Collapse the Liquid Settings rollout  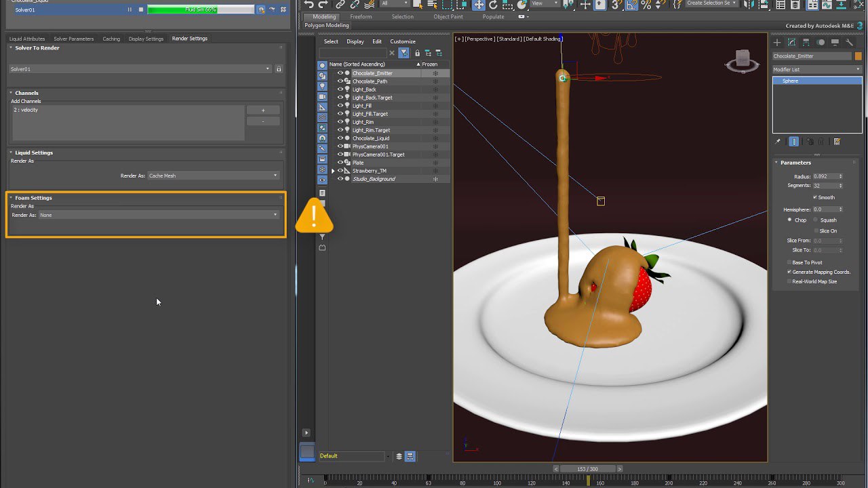(x=11, y=152)
